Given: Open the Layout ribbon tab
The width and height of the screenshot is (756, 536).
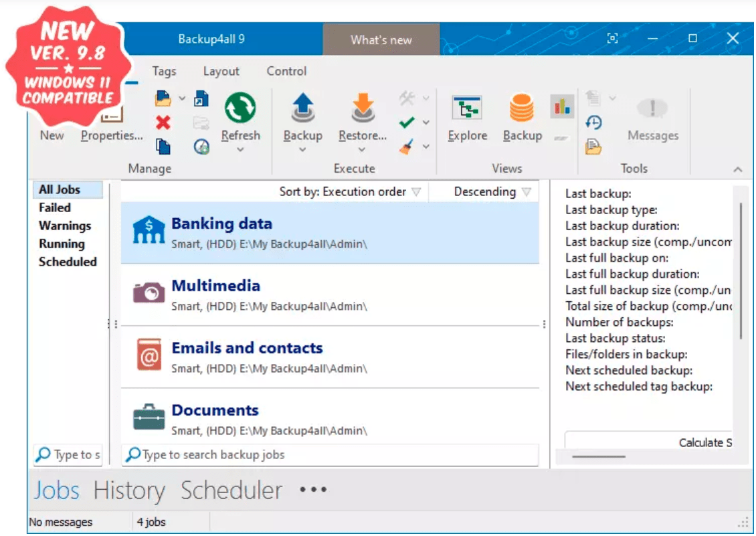Looking at the screenshot, I should [x=221, y=72].
